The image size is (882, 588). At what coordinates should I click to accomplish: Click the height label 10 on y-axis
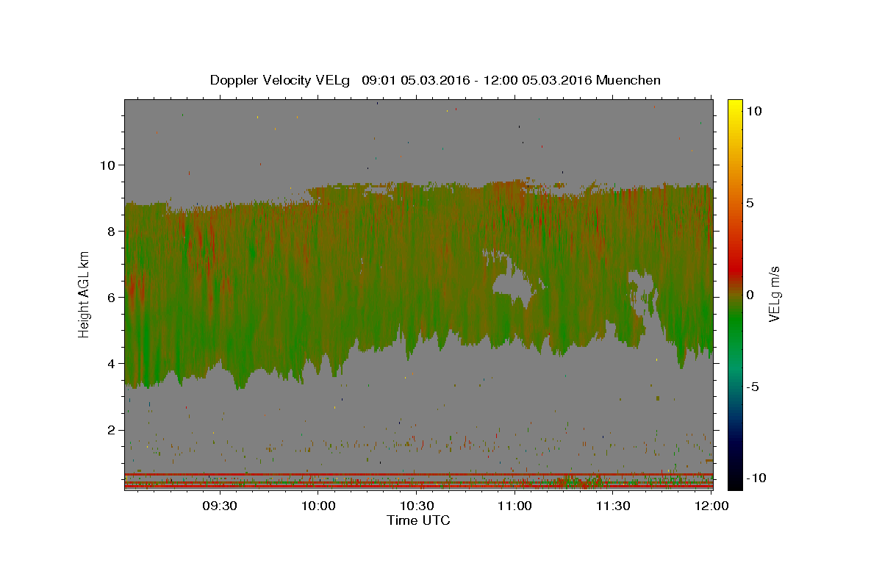[105, 165]
